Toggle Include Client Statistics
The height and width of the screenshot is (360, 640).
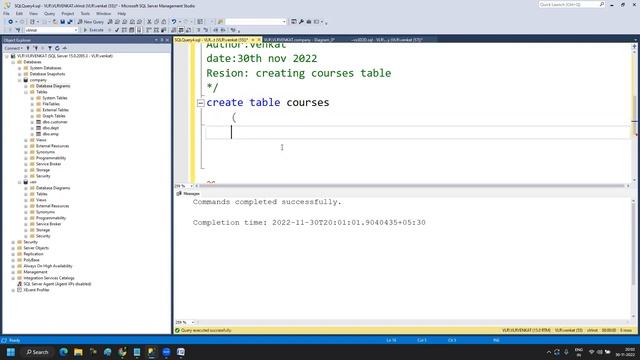[163, 30]
